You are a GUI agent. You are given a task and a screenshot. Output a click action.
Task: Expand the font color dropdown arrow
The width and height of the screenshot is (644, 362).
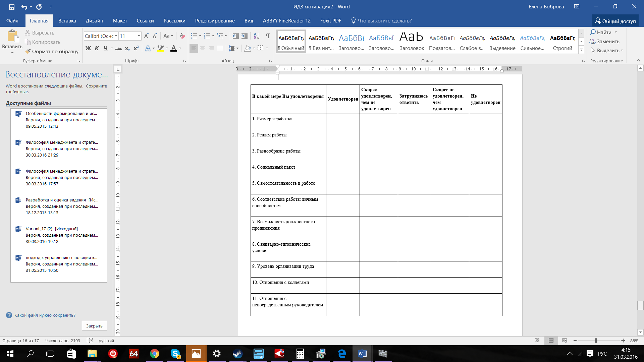pyautogui.click(x=180, y=48)
